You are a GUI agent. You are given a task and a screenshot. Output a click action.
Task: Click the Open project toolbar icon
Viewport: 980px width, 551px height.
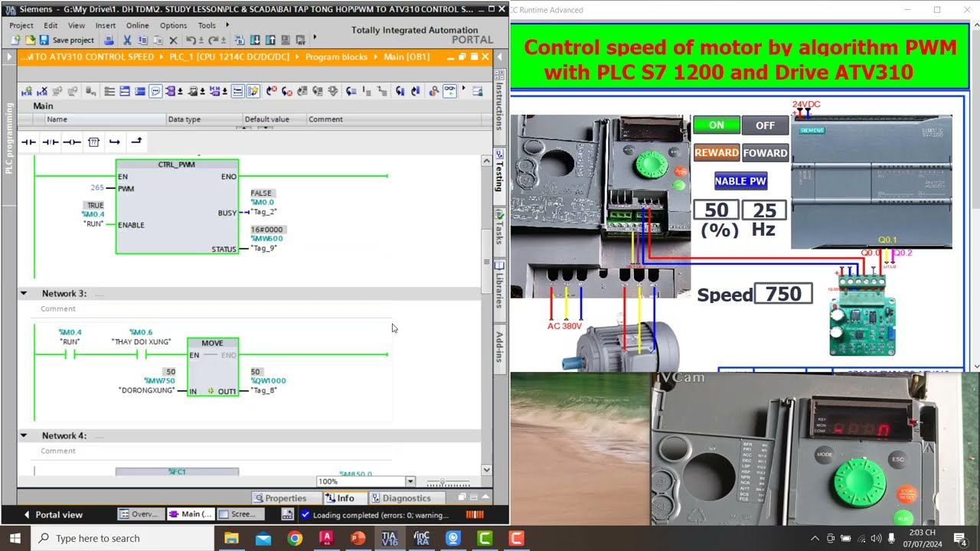click(30, 40)
